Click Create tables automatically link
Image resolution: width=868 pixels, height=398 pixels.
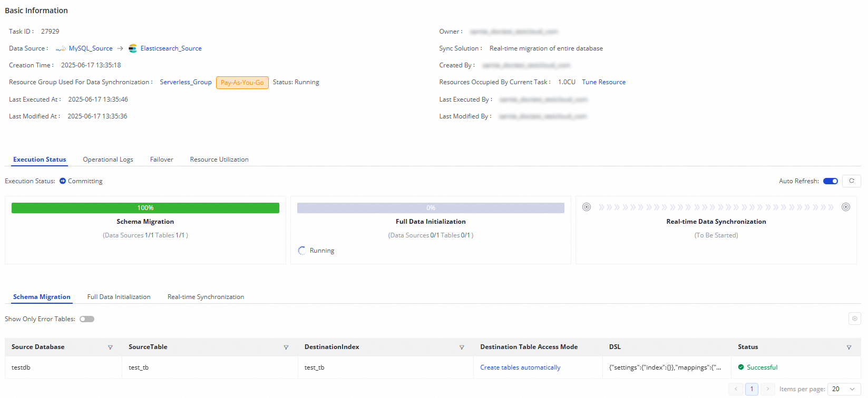[520, 367]
